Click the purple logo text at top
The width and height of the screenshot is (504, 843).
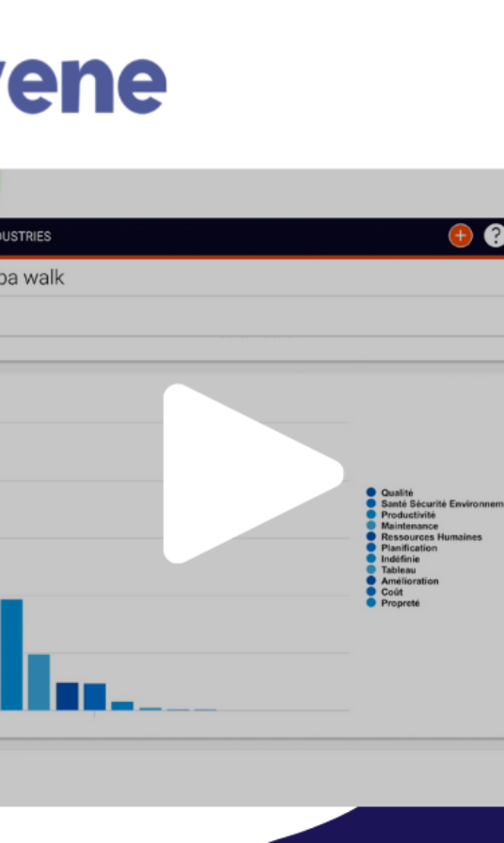(83, 85)
